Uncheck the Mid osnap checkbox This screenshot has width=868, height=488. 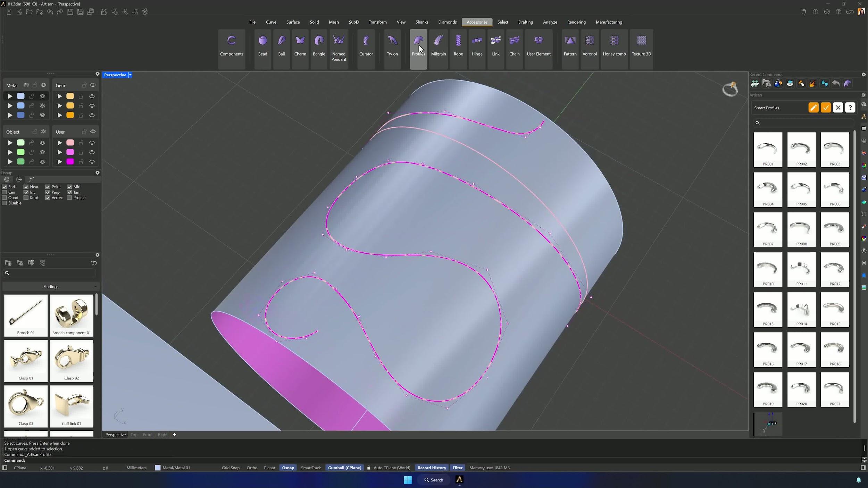click(x=69, y=187)
